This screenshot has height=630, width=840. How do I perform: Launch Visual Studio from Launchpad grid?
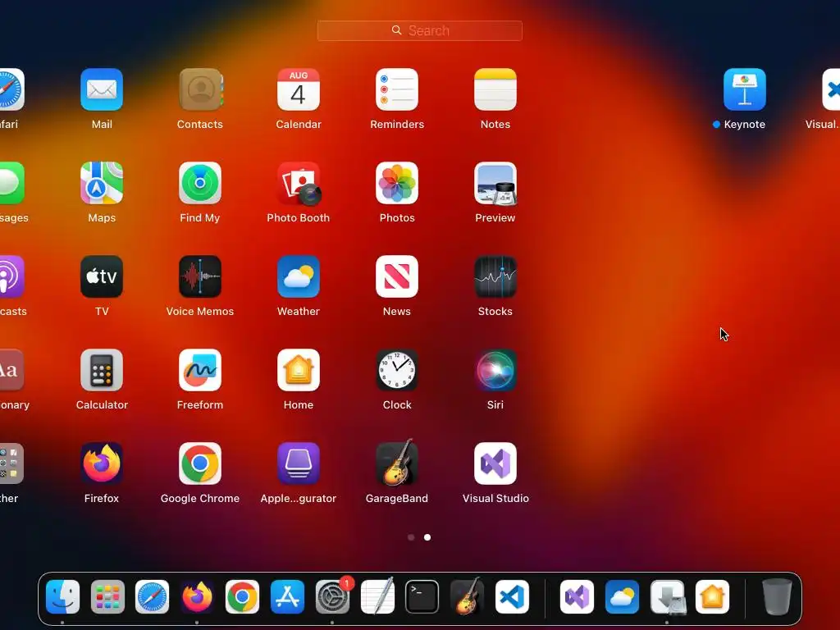click(495, 463)
